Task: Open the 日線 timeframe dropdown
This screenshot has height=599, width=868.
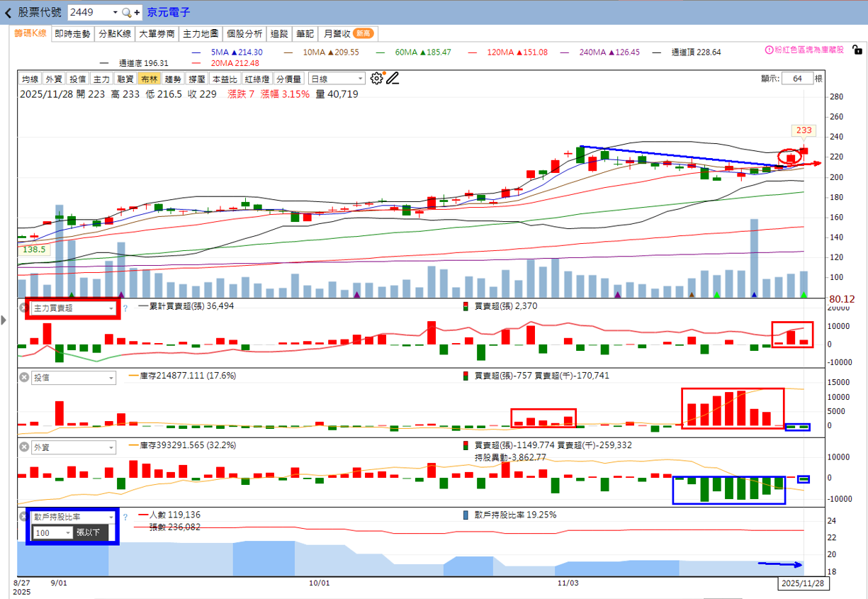Action: (337, 79)
